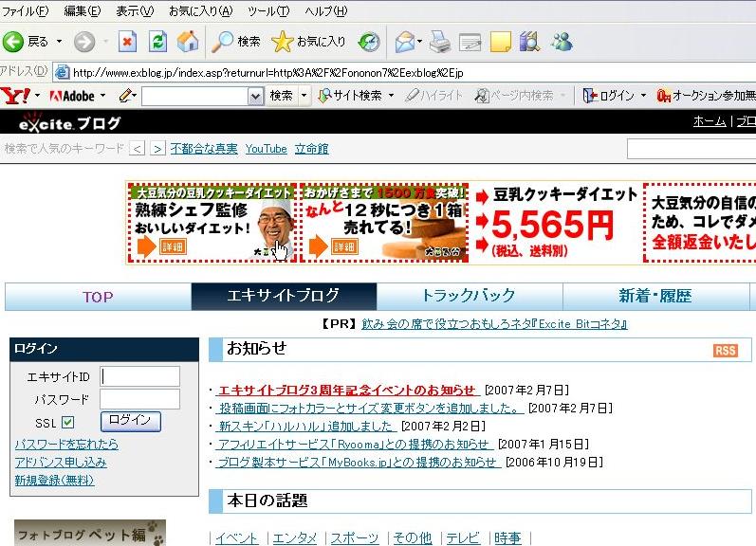Open the toolbar ログイン dropdown arrow
Screen dimensions: 756x546
click(643, 96)
